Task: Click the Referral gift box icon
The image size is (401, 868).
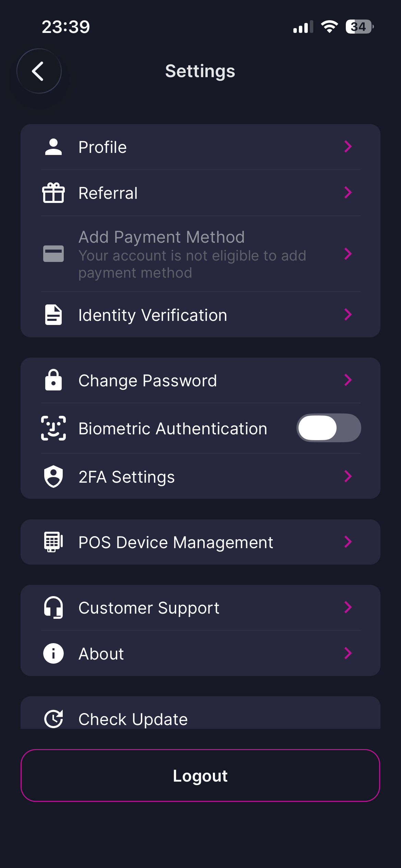Action: 53,193
